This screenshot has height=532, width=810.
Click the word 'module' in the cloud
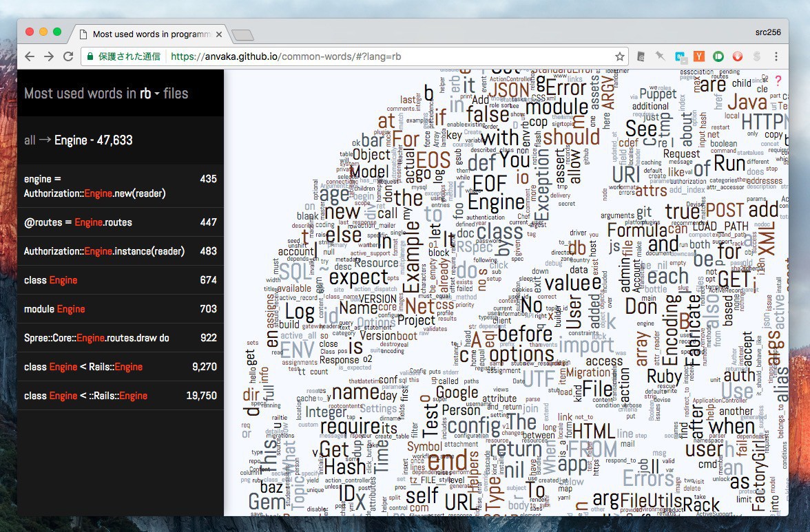coord(557,107)
